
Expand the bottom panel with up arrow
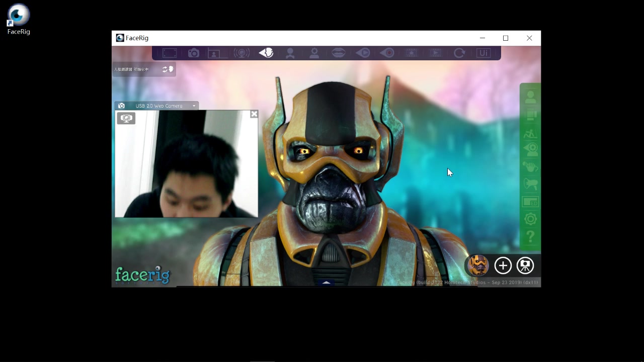[326, 283]
